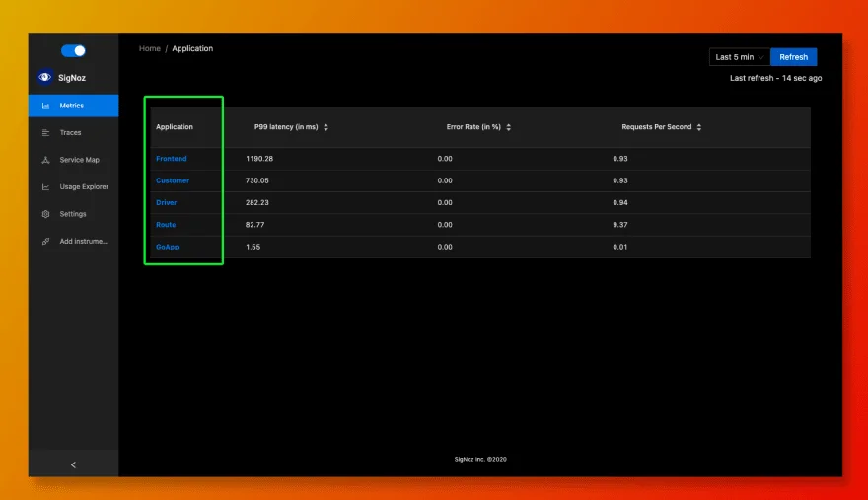Open the Settings menu item
The height and width of the screenshot is (500, 868).
pos(73,214)
